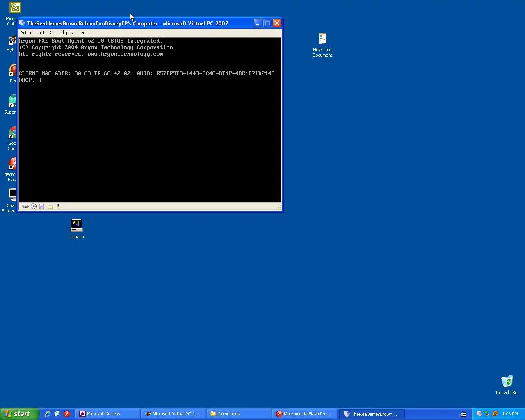Open the Edit menu in Virtual PC
This screenshot has height=420, width=525.
[41, 32]
